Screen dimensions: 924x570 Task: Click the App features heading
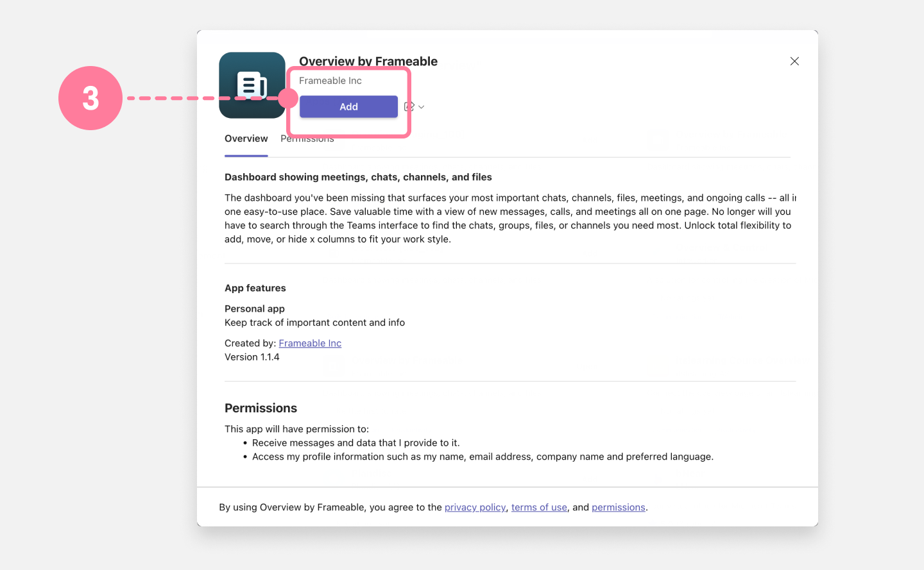tap(255, 288)
